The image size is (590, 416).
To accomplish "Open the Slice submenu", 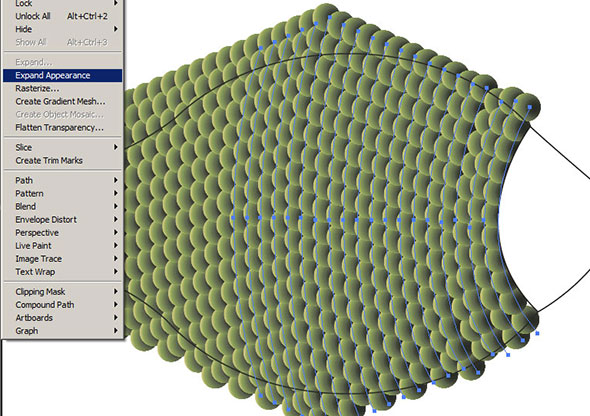I will [x=62, y=147].
